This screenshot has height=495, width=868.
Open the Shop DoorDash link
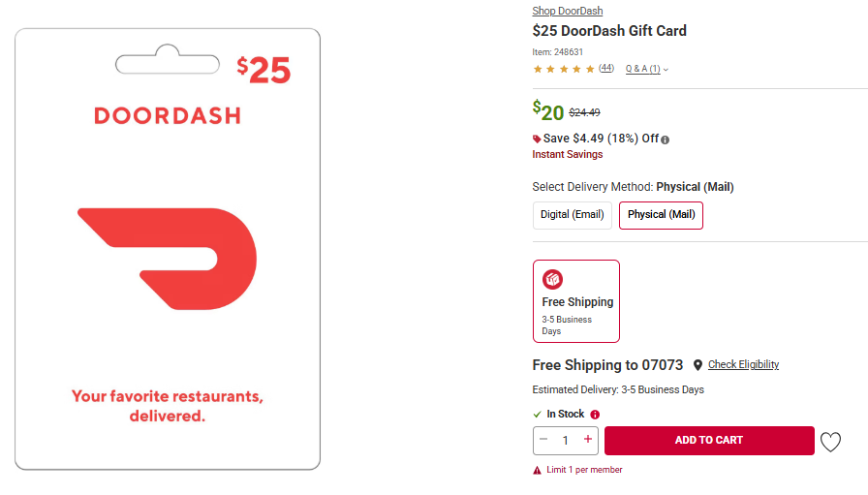568,11
